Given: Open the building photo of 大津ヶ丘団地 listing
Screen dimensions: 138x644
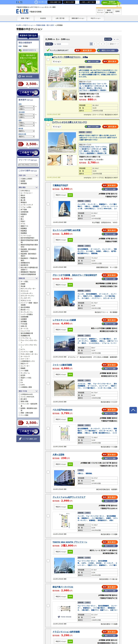Looking at the screenshot, I should pos(64,478).
